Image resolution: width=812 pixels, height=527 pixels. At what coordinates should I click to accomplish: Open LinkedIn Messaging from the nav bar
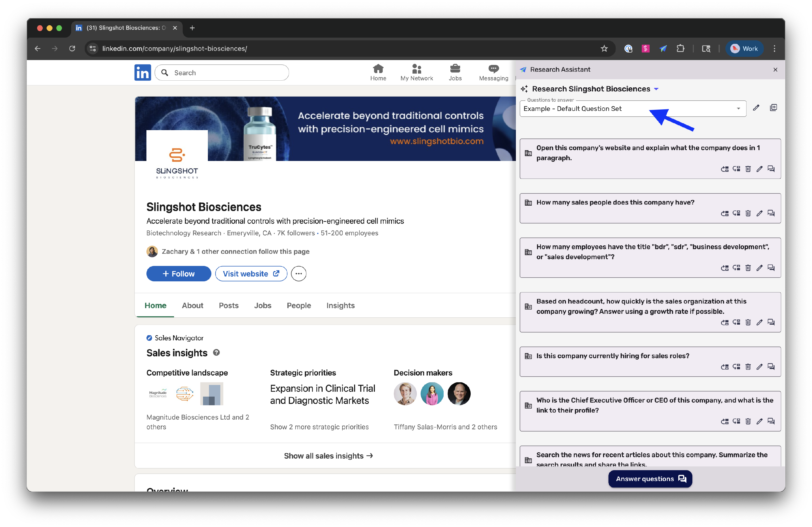tap(493, 73)
